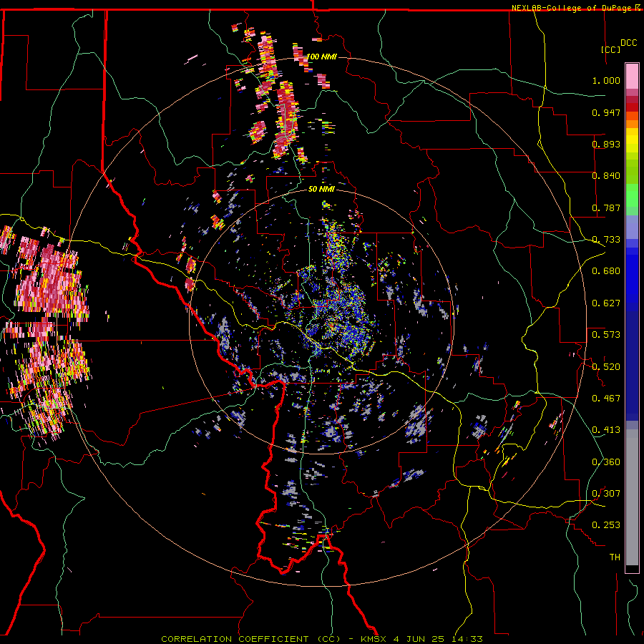The width and height of the screenshot is (644, 644).
Task: Click the 4 JUN 25 date in the footer
Action: click(419, 639)
